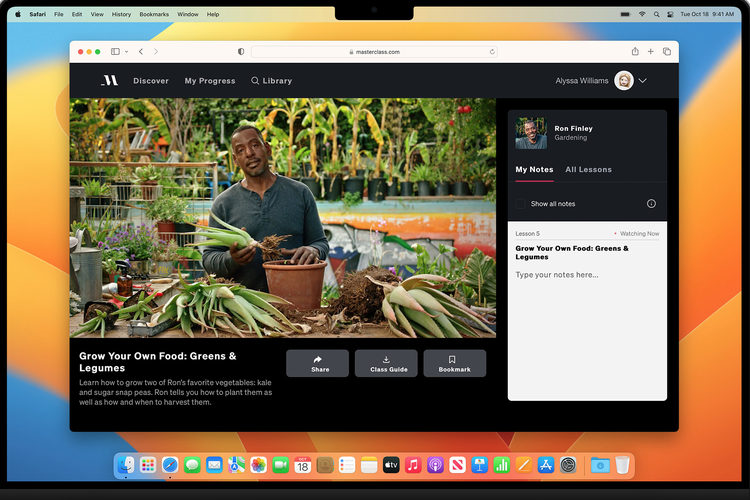This screenshot has height=500, width=750.
Task: Click the Lesson 5 label
Action: coord(528,233)
